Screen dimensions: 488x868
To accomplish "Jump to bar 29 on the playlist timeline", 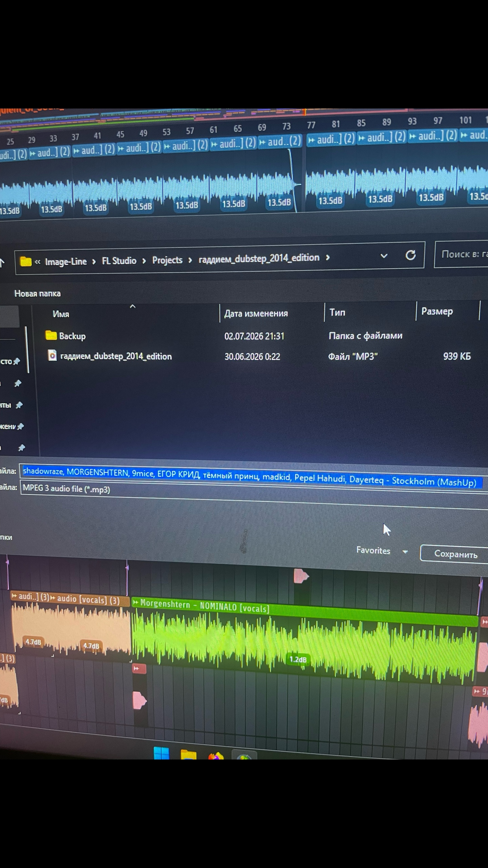I will pos(32,140).
